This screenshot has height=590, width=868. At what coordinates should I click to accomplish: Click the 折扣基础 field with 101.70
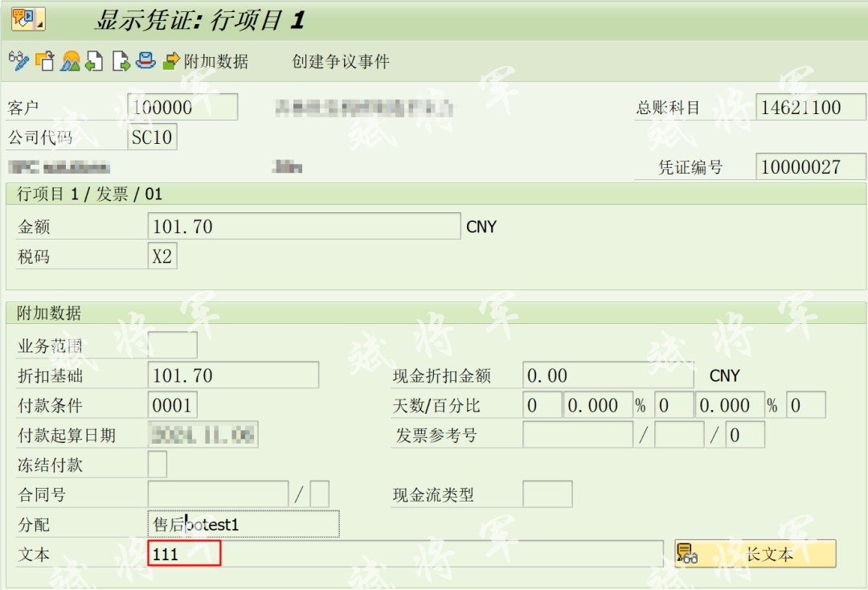[233, 375]
